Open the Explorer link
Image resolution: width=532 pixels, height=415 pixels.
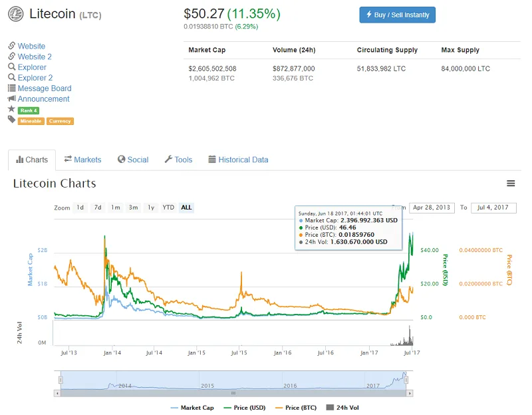[x=32, y=67]
